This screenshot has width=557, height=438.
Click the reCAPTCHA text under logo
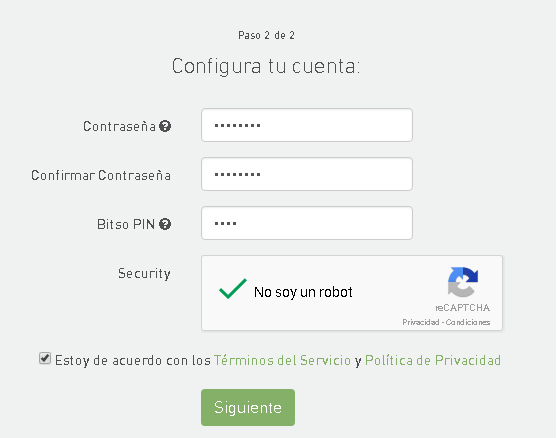pos(463,308)
